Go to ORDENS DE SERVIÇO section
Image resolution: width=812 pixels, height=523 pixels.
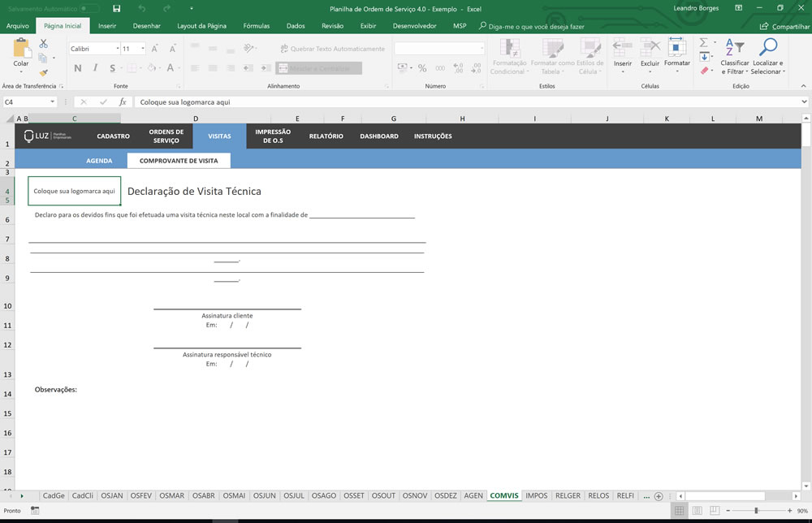[x=166, y=136]
